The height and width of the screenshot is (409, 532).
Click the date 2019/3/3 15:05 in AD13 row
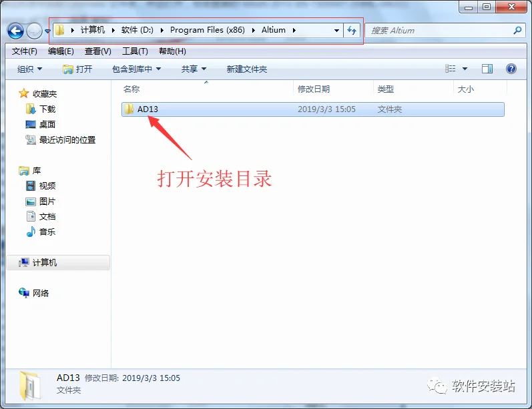pyautogui.click(x=326, y=109)
